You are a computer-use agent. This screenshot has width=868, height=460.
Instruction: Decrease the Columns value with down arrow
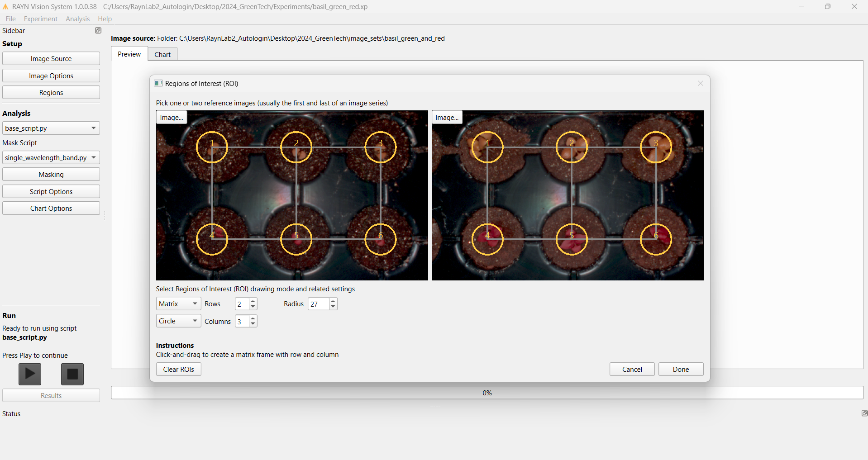pos(253,324)
